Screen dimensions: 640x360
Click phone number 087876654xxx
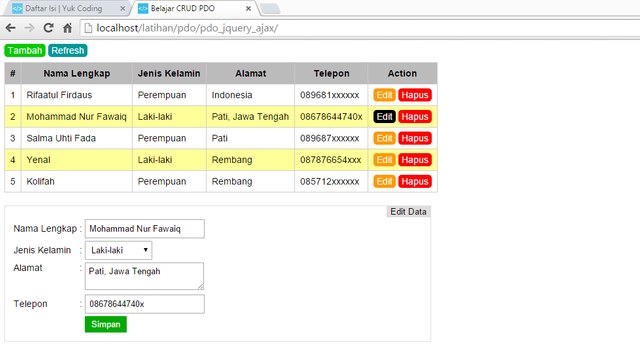(331, 160)
